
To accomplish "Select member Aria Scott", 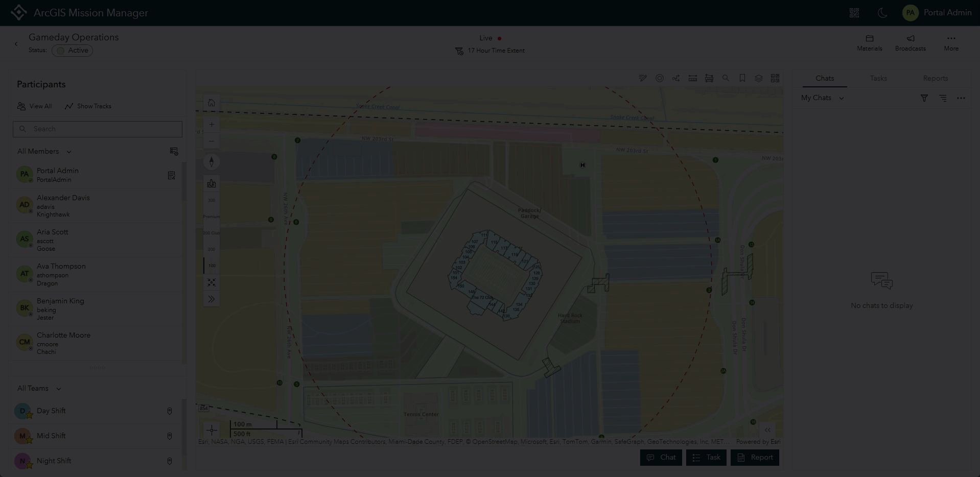I will [96, 240].
